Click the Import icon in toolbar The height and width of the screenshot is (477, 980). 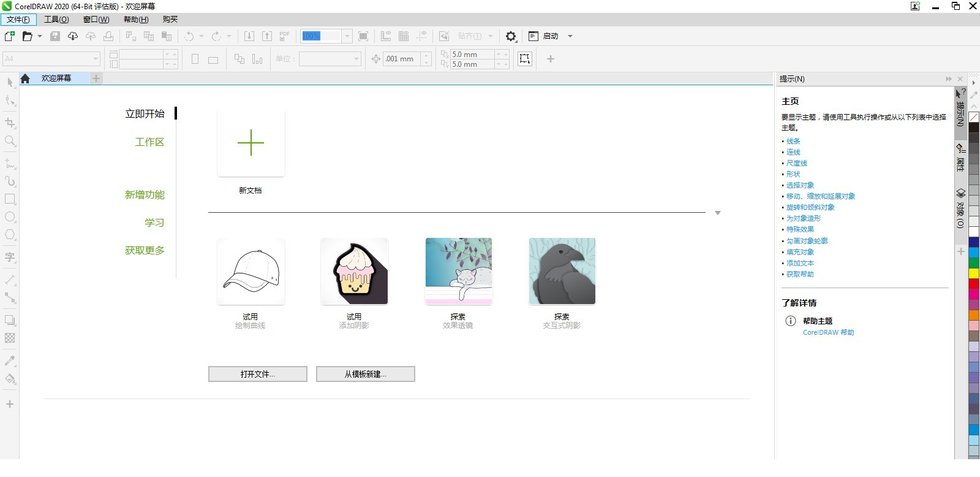[249, 36]
